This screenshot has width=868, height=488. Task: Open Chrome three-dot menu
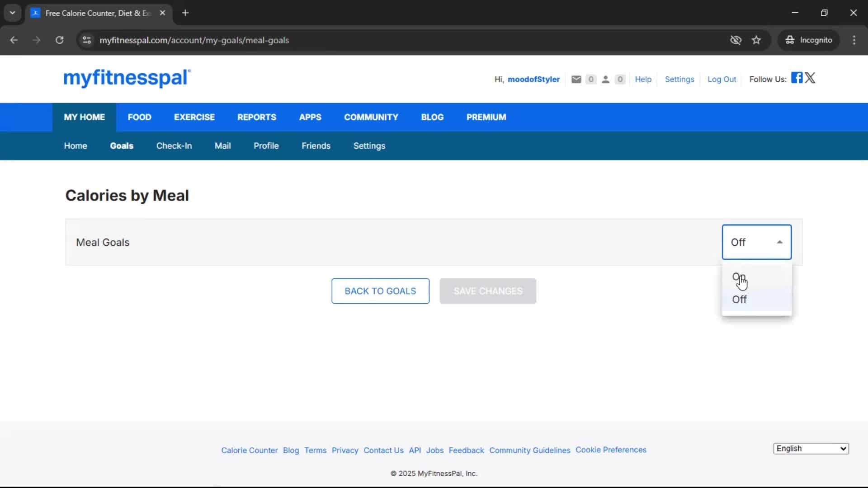pyautogui.click(x=854, y=40)
